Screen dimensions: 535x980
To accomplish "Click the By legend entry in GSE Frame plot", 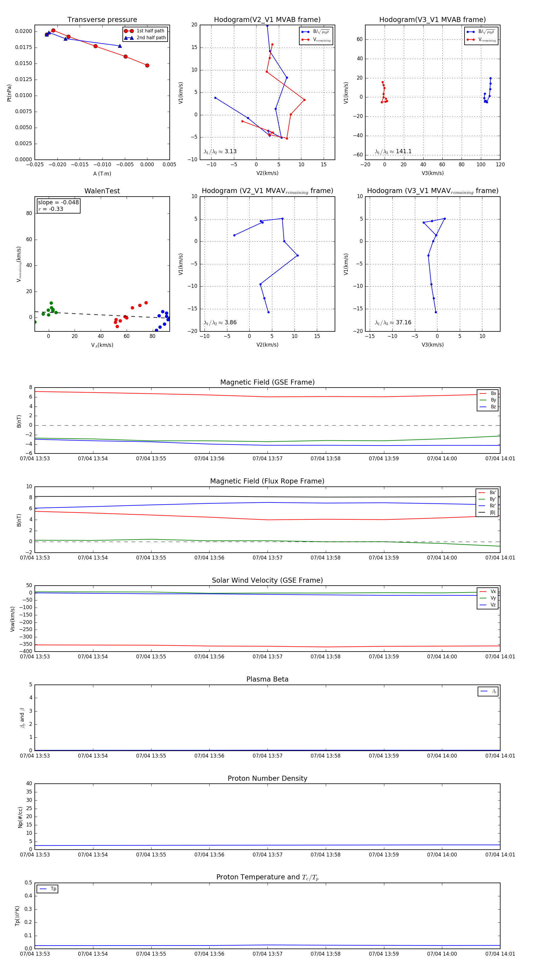I will (x=488, y=400).
